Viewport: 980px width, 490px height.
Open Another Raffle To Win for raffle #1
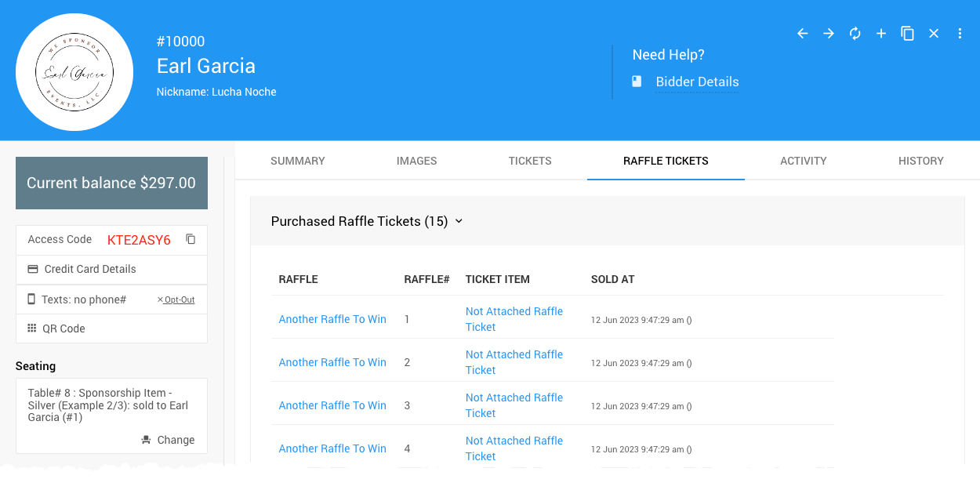pyautogui.click(x=332, y=319)
